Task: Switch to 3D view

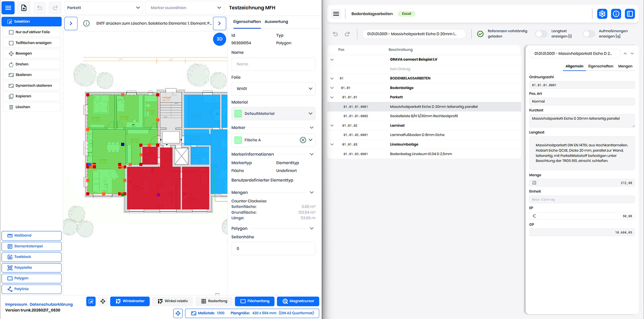Action: pos(219,39)
